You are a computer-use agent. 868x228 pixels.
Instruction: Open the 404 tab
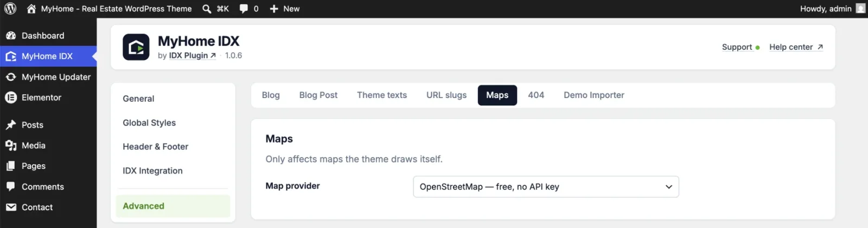536,95
